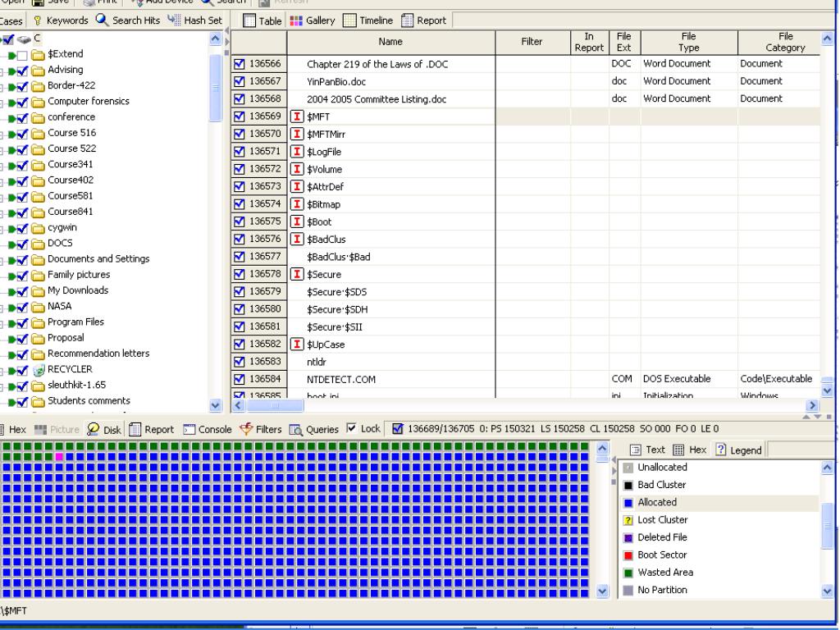Show the Legend pane via its icon
The width and height of the screenshot is (840, 630).
721,450
